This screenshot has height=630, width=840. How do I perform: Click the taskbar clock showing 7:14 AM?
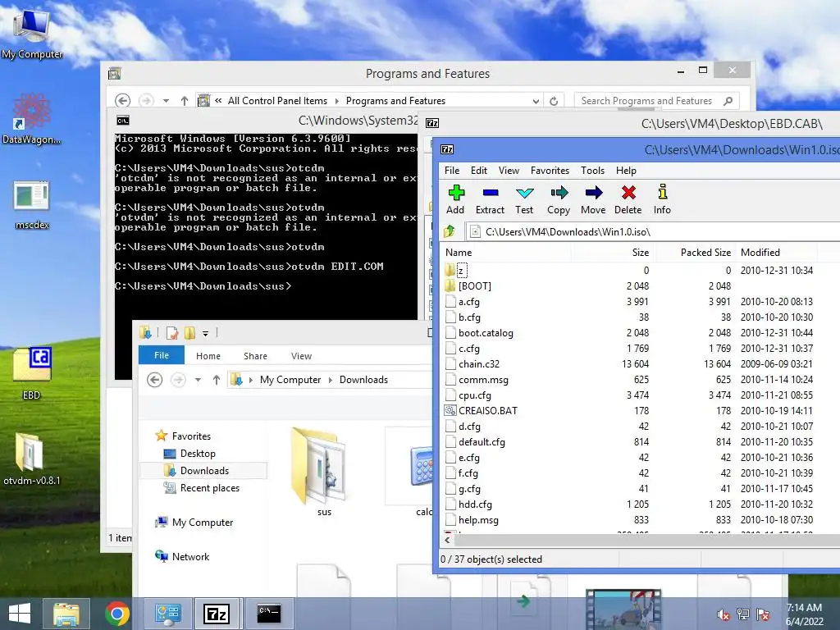click(x=804, y=614)
